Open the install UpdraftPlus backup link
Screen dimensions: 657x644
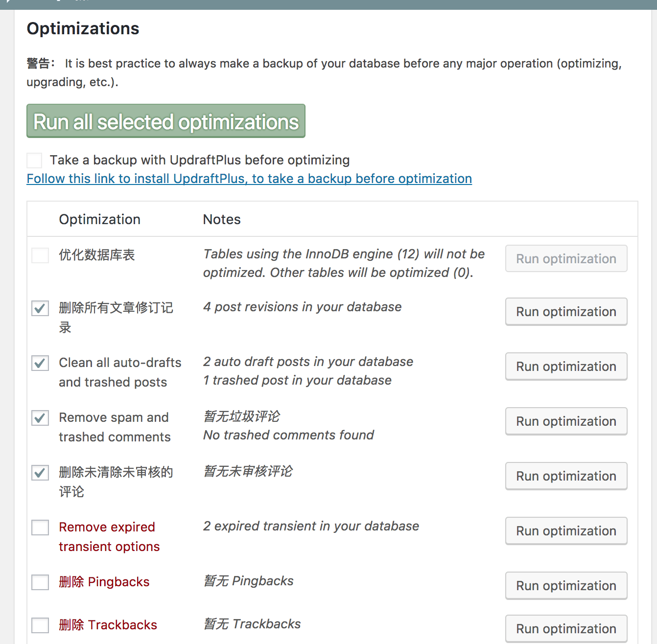click(x=249, y=179)
